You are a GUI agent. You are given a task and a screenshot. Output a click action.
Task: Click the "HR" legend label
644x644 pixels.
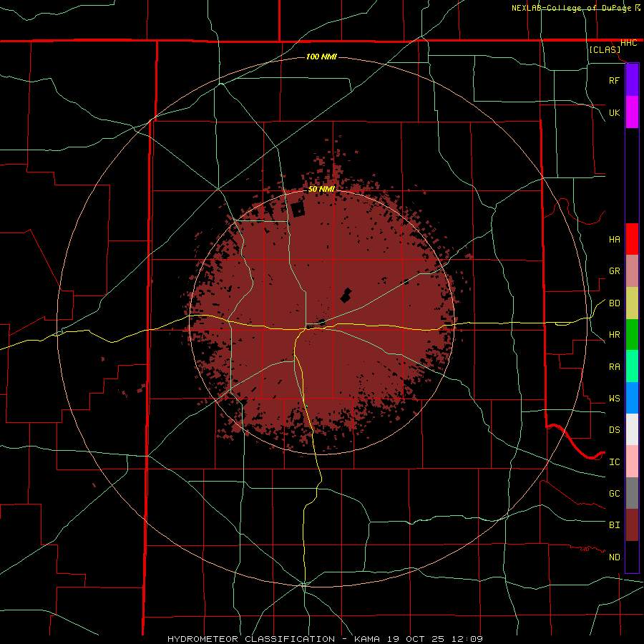(x=614, y=335)
